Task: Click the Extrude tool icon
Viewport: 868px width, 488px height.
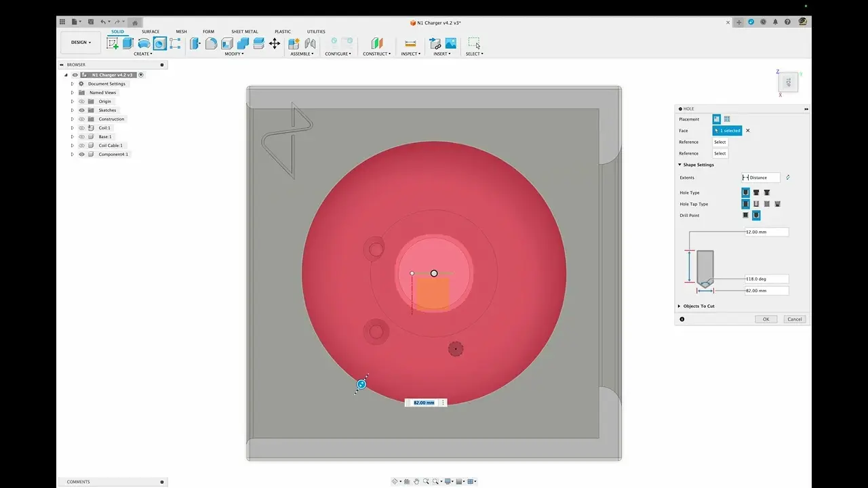Action: (128, 43)
